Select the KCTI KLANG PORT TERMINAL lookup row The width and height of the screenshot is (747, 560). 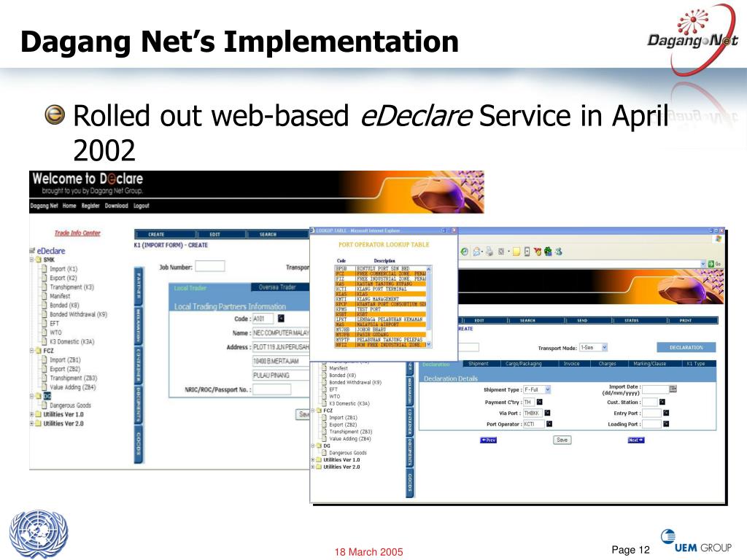tap(380, 289)
